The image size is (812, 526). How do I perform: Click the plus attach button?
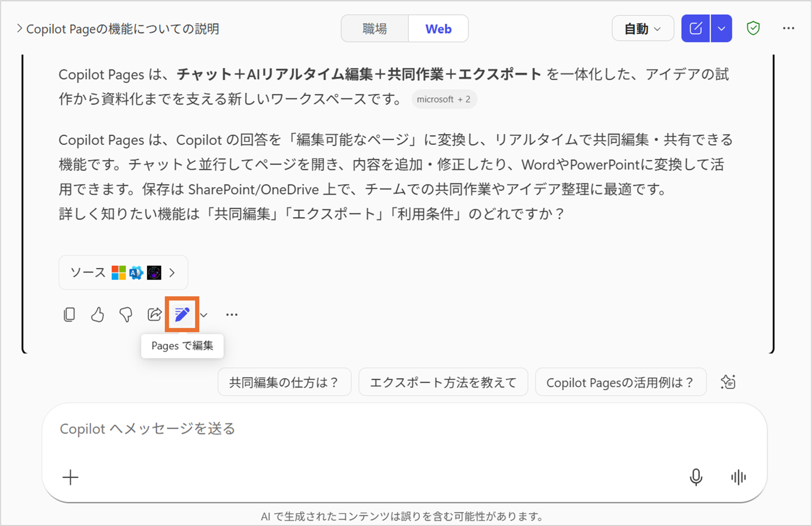pos(71,477)
